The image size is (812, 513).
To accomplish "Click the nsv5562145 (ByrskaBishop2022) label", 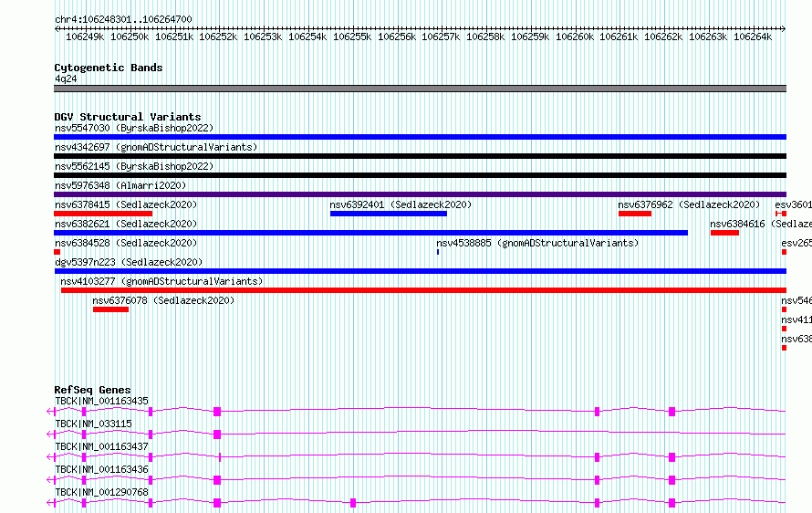I will pyautogui.click(x=134, y=166).
